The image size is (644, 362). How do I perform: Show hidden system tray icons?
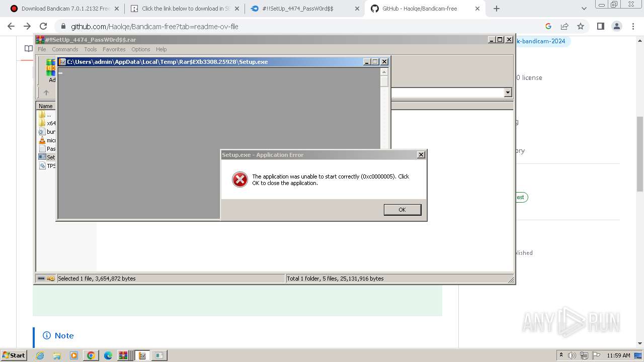(x=561, y=355)
